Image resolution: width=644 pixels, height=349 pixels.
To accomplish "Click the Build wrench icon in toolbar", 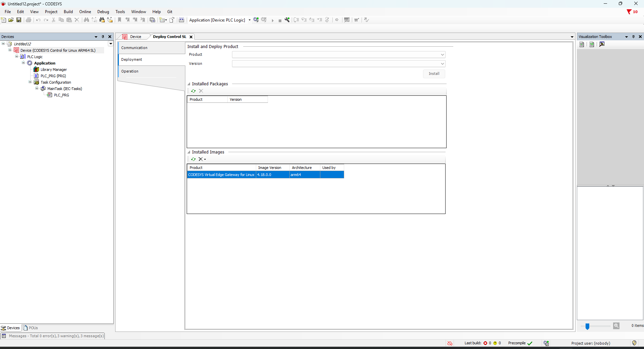I will [287, 20].
